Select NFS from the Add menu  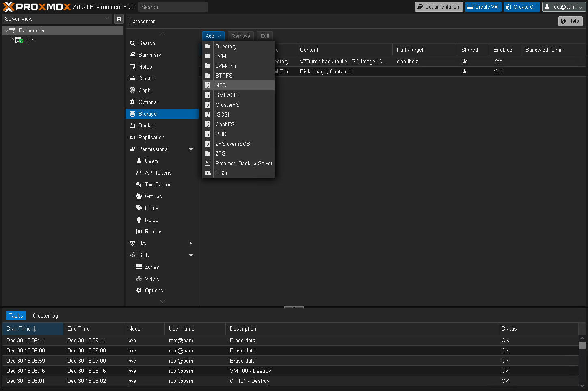pyautogui.click(x=221, y=85)
